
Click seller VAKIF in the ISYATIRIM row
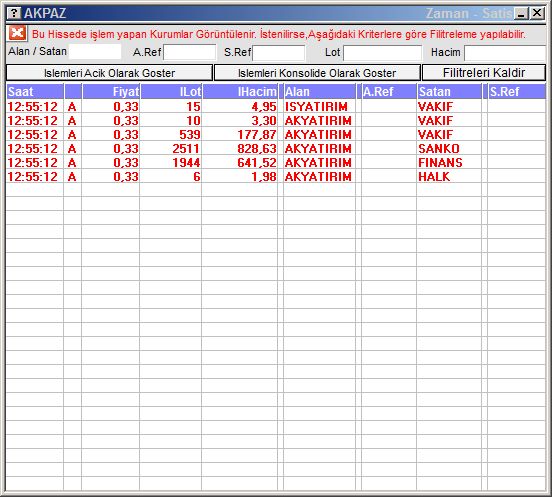[435, 106]
